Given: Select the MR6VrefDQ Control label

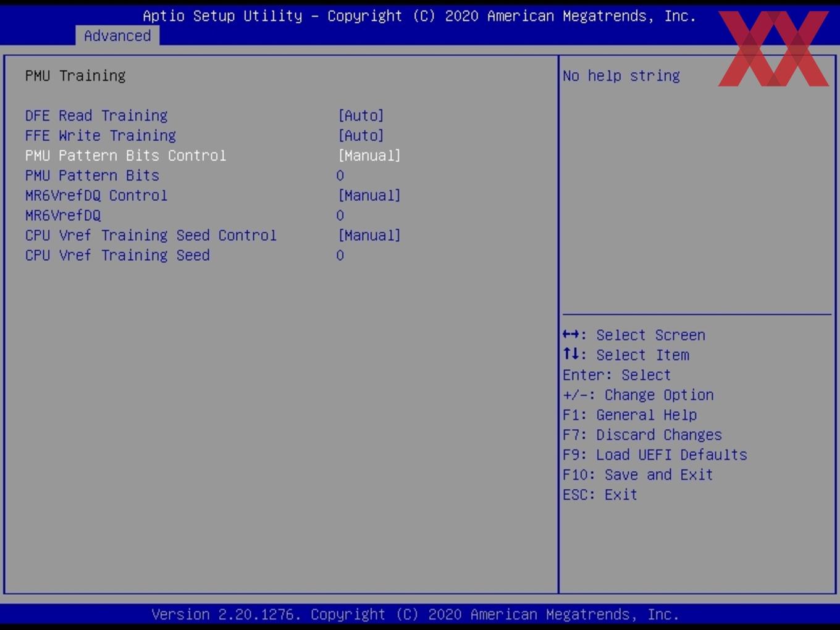Looking at the screenshot, I should point(96,195).
